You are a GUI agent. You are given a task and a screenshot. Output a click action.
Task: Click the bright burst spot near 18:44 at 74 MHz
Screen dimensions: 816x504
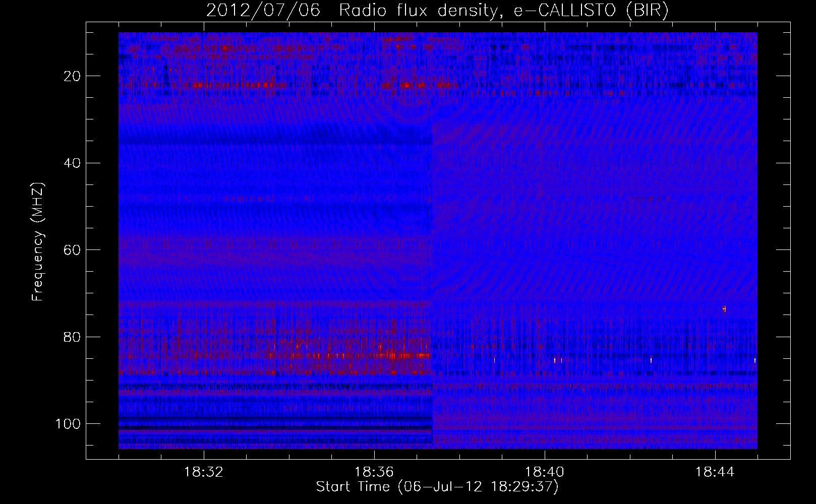pyautogui.click(x=724, y=309)
